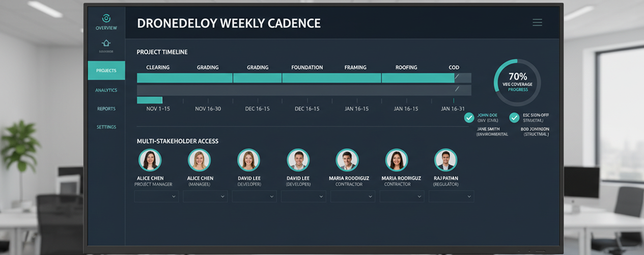
Task: Expand dropdown under Alice Chen (Manages)
Action: (x=205, y=196)
